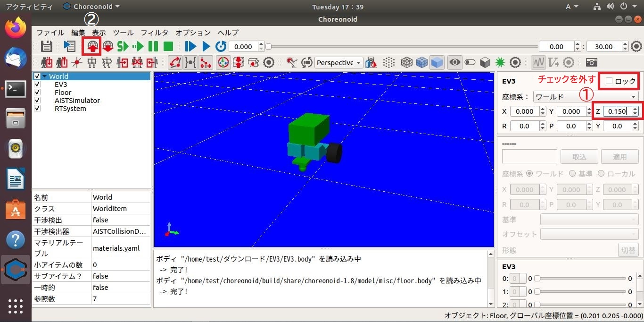The width and height of the screenshot is (644, 322).
Task: Select wireframe rendering cube icon
Action: coord(407,62)
